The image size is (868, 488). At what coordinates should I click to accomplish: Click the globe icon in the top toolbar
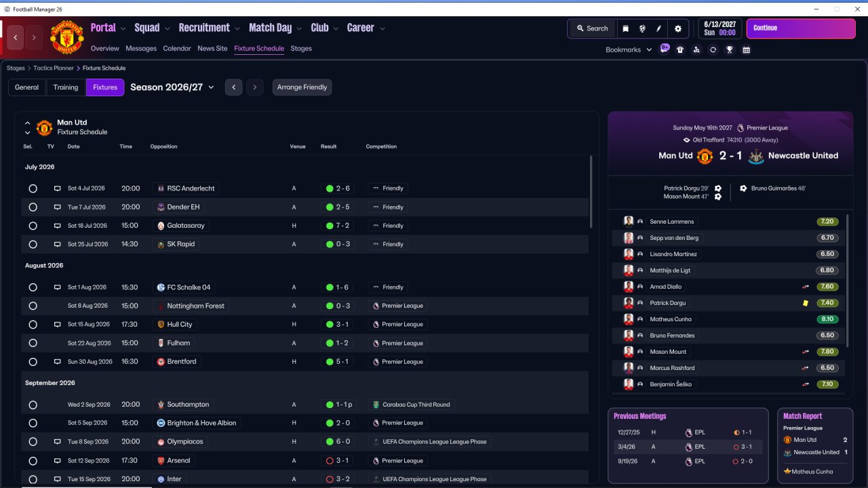[642, 28]
